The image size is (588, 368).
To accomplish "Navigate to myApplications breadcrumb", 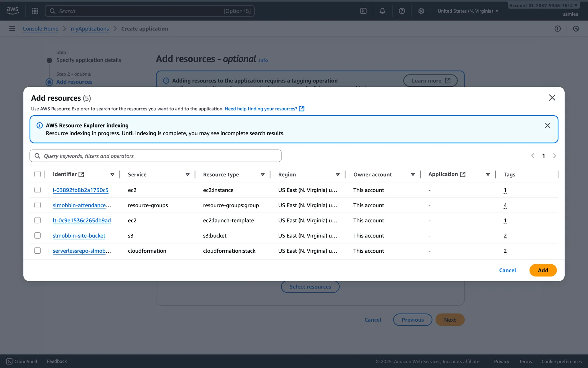I will (90, 29).
